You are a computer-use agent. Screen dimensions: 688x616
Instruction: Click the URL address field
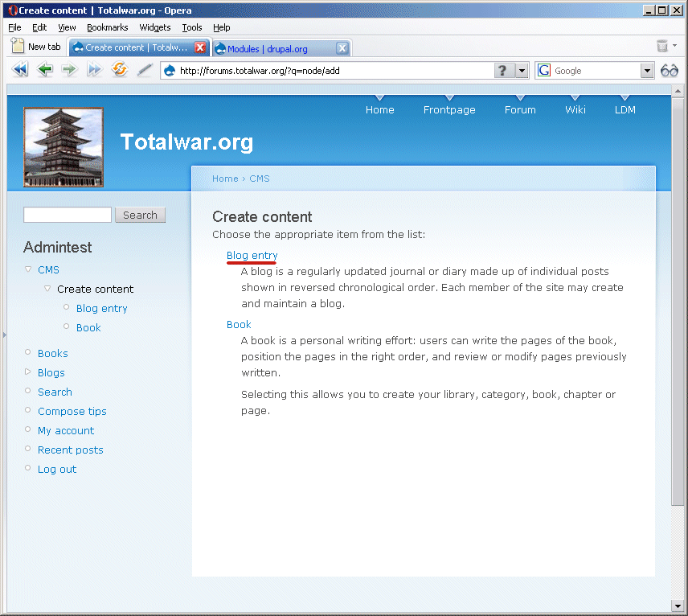click(x=336, y=70)
